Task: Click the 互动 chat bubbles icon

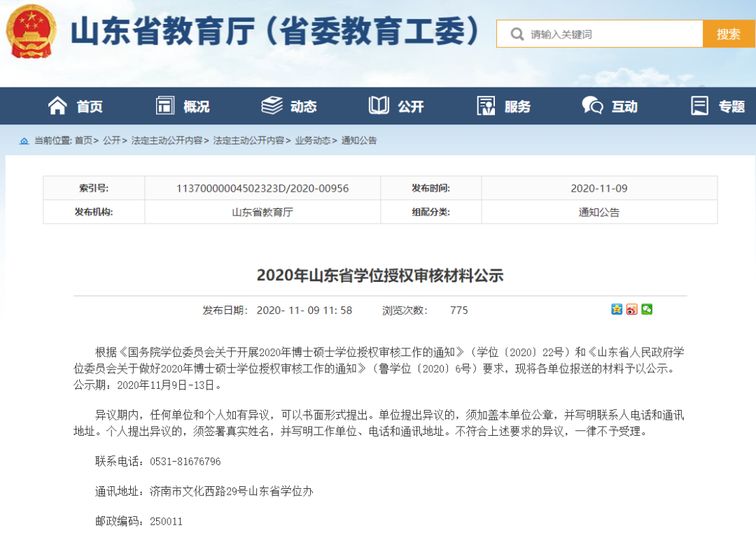Action: tap(593, 106)
